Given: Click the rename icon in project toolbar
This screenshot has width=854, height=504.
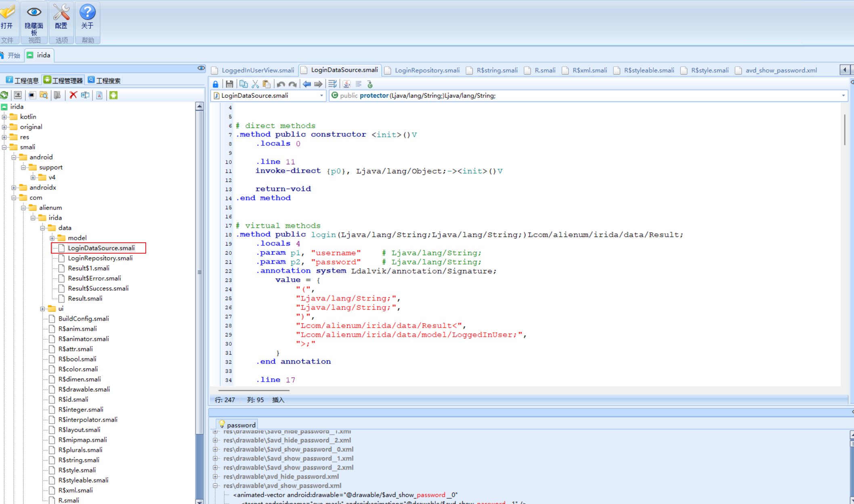Looking at the screenshot, I should (x=85, y=95).
